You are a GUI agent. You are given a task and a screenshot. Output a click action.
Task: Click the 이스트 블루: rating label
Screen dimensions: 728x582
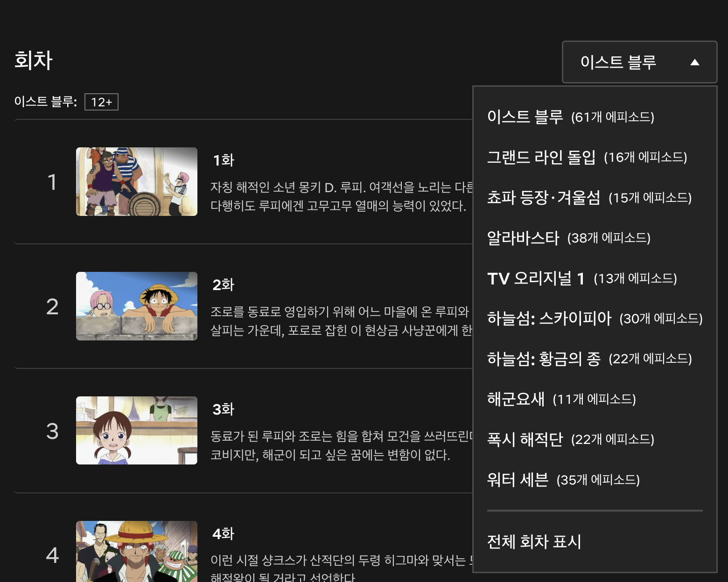(46, 102)
